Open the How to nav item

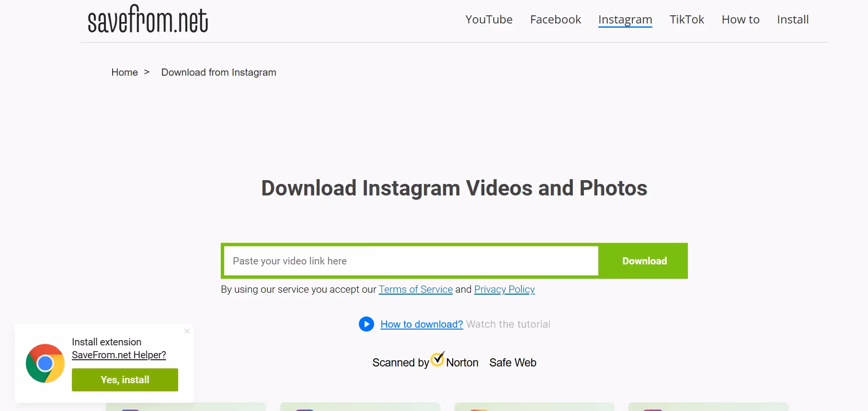(741, 20)
